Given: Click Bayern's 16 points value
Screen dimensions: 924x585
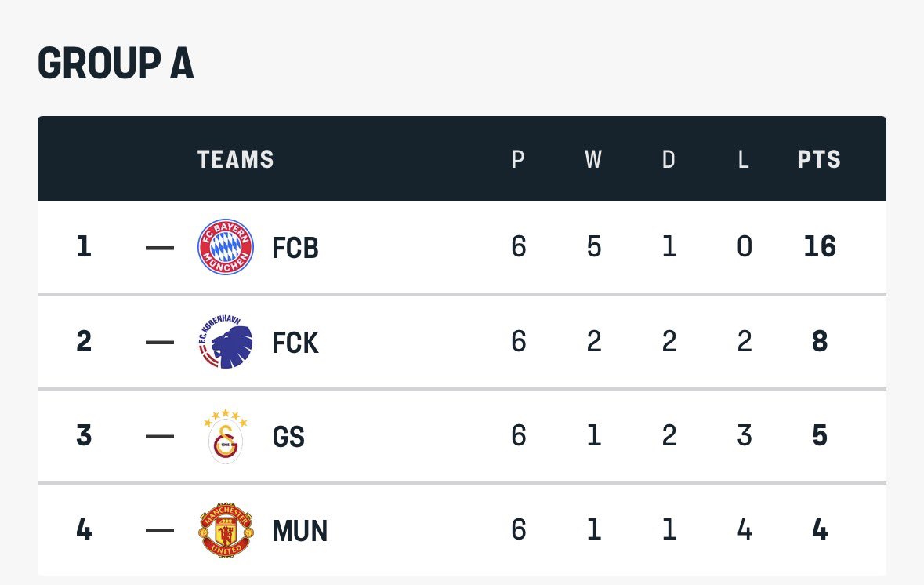Looking at the screenshot, I should tap(820, 248).
